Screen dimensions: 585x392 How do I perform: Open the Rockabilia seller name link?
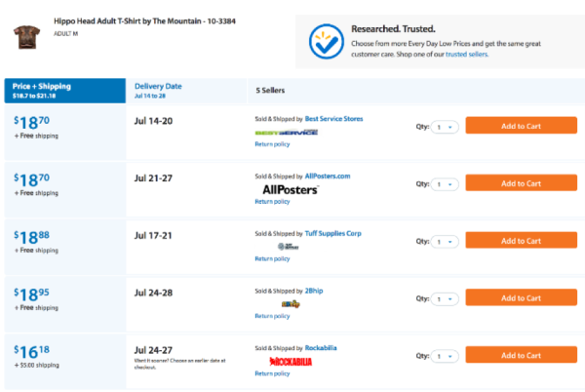point(321,348)
